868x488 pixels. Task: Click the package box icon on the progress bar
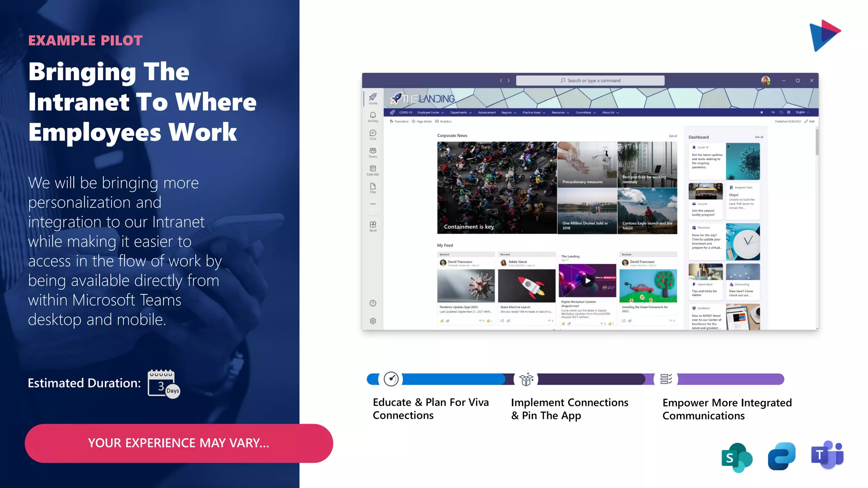526,379
